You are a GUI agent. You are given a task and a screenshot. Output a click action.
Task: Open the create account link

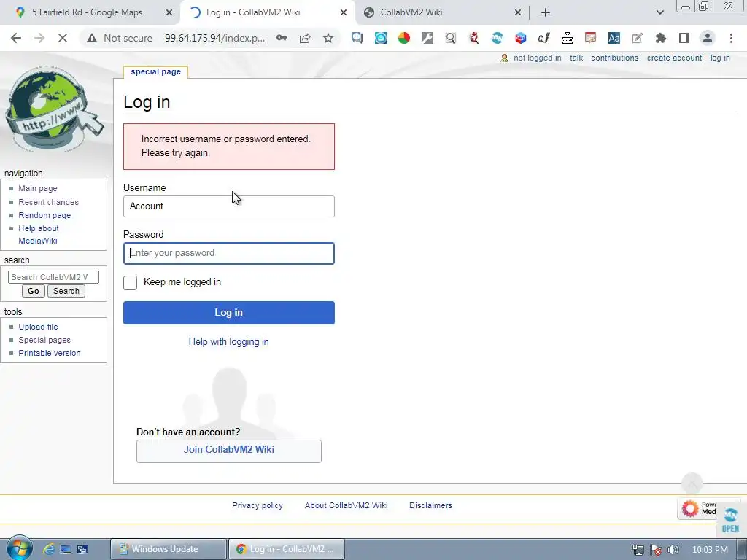674,58
